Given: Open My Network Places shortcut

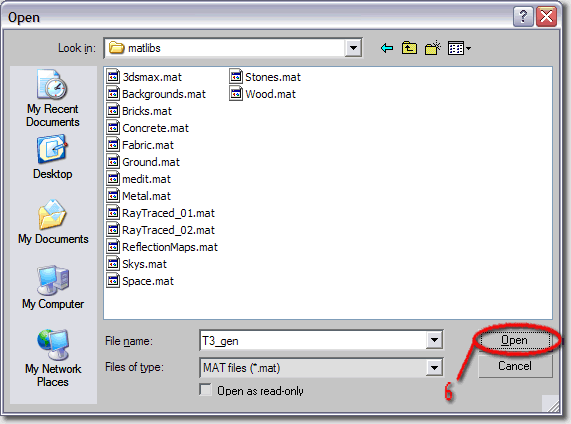Looking at the screenshot, I should (53, 359).
